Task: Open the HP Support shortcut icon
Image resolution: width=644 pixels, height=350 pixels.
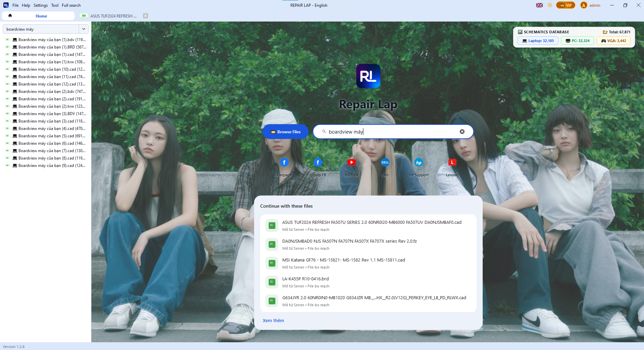Action: pos(419,163)
